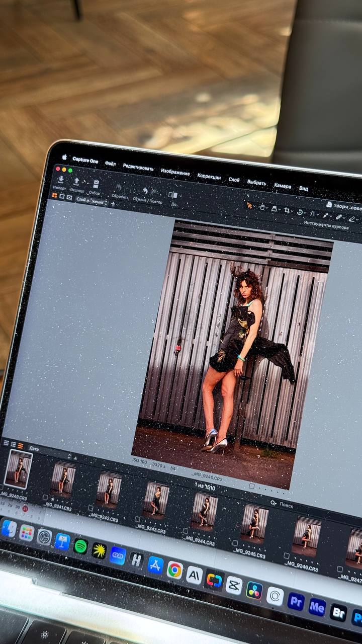Select the Brush mask cursor tool
This screenshot has width=362, height=644.
pyautogui.click(x=326, y=215)
